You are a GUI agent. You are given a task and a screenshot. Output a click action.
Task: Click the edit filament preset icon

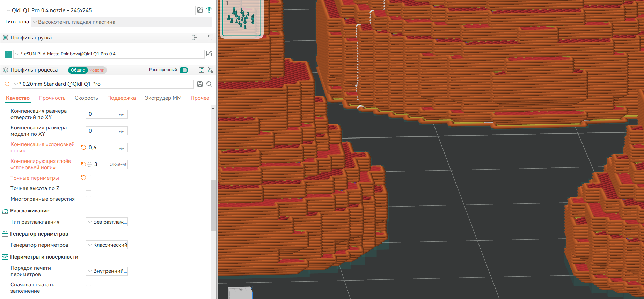[209, 54]
